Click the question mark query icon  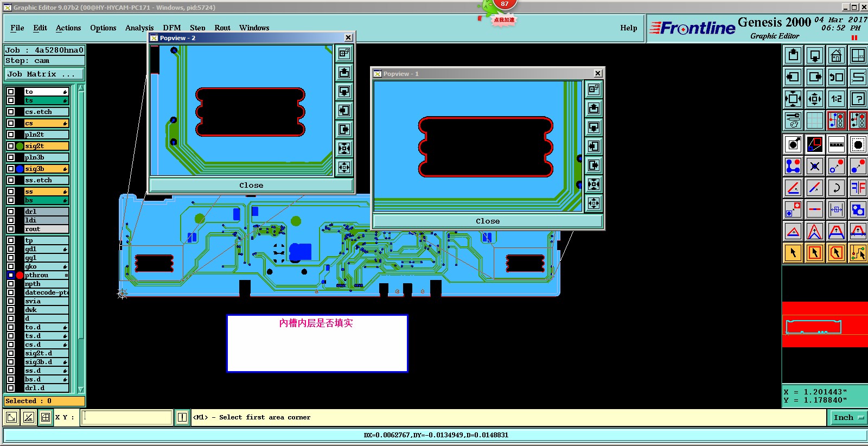(x=858, y=99)
